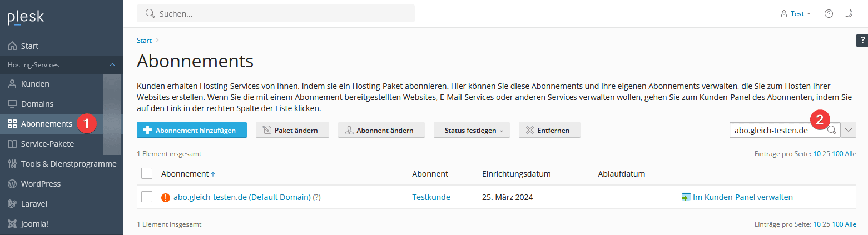Click the orange warning icon beside abo.gleich-testen.de
Image resolution: width=868 pixels, height=235 pixels.
(x=166, y=197)
